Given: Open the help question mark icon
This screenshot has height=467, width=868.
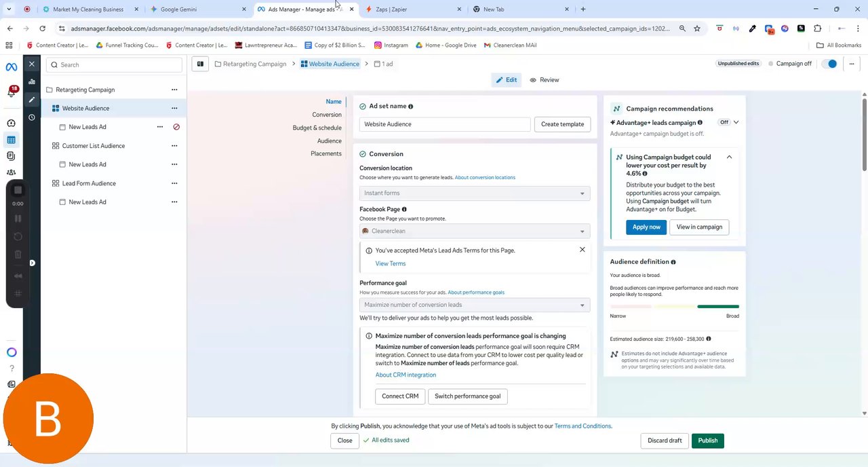Looking at the screenshot, I should click(x=11, y=369).
